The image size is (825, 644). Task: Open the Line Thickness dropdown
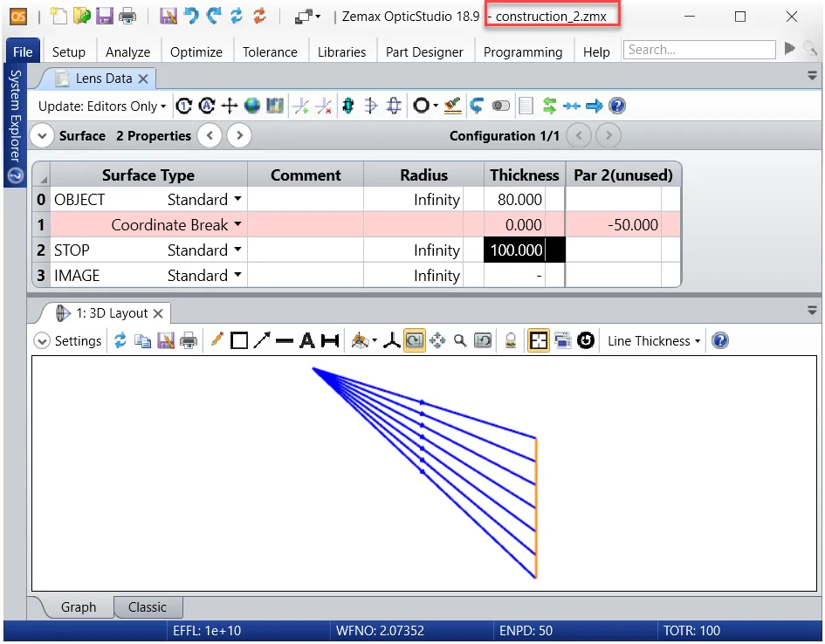tap(654, 341)
